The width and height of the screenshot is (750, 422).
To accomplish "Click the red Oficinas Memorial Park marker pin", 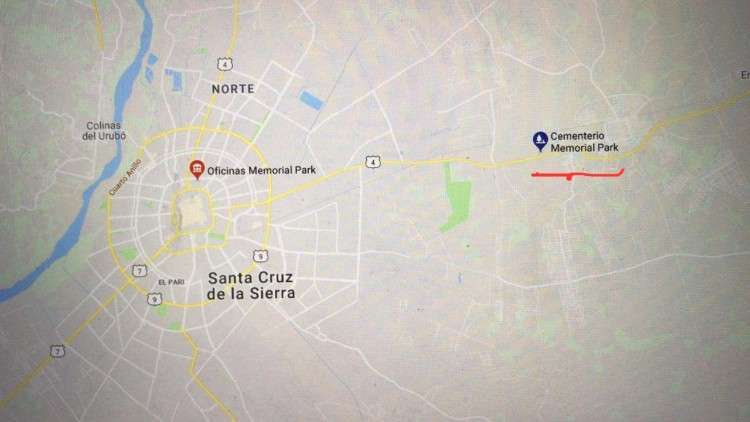I will [x=197, y=170].
